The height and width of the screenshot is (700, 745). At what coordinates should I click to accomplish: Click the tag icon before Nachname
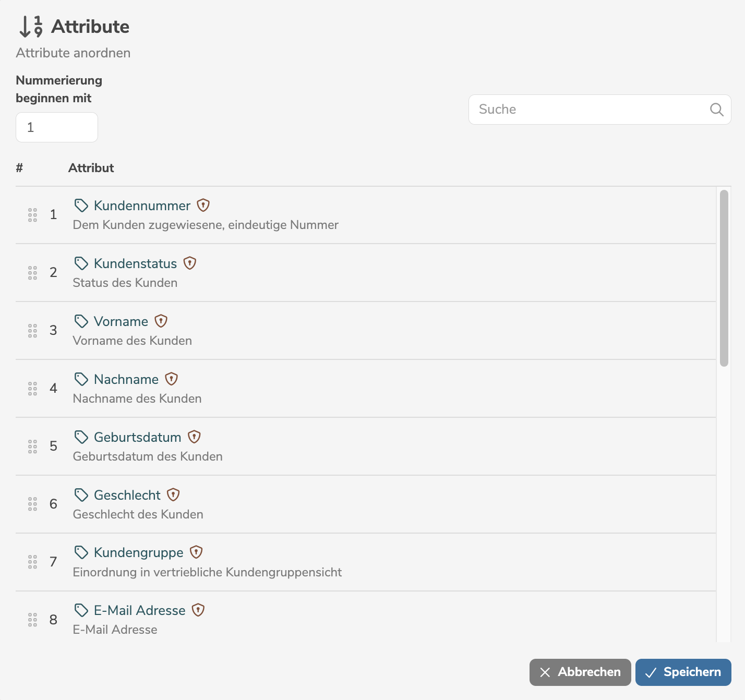click(x=81, y=379)
